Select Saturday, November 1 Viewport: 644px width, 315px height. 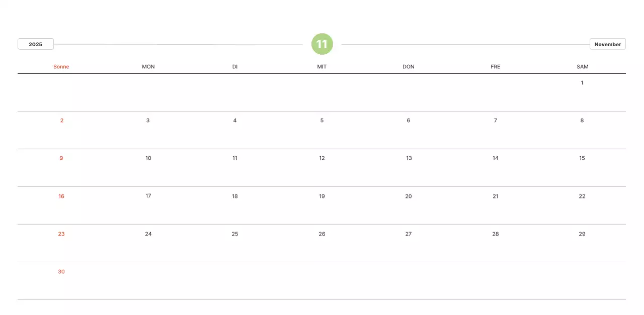pos(582,83)
